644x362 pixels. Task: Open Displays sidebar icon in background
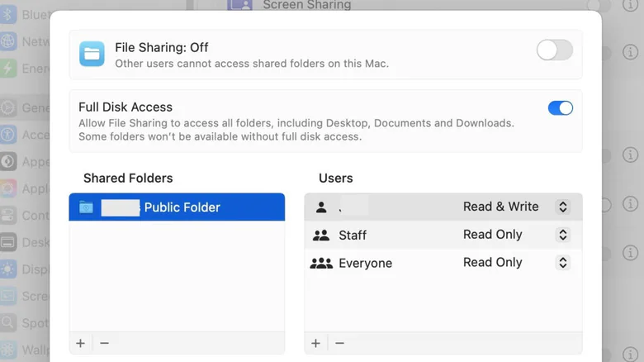[x=8, y=269]
